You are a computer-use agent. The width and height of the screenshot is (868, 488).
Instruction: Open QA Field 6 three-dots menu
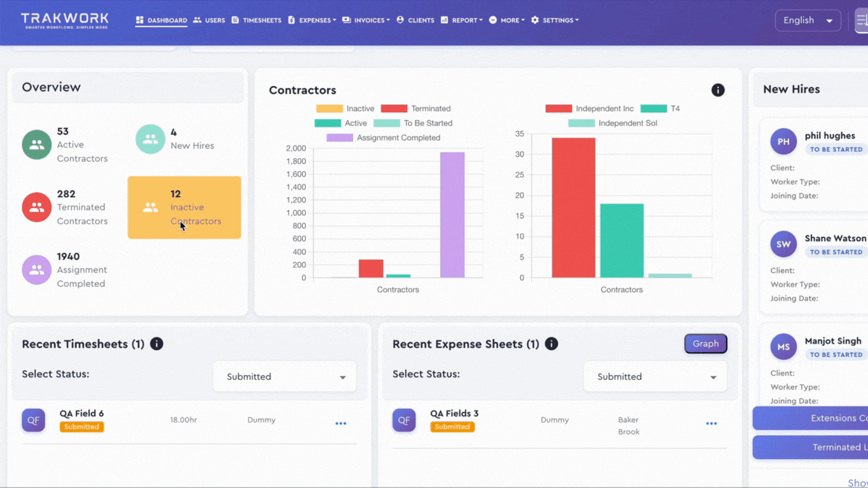coord(341,423)
